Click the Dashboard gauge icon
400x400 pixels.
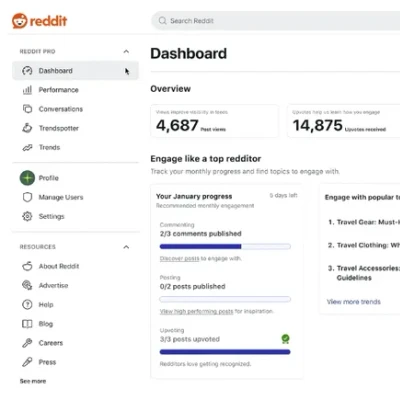tap(27, 71)
